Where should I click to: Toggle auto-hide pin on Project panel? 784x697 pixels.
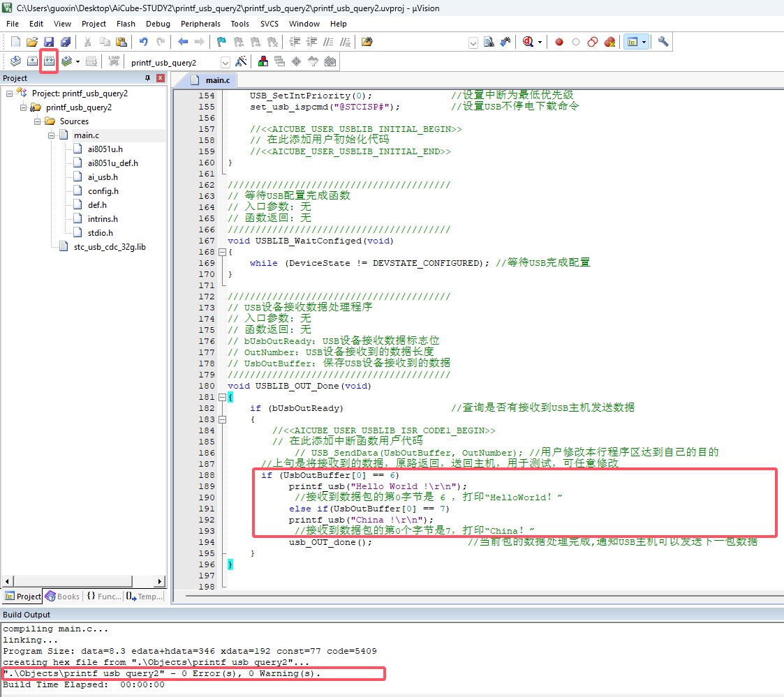pos(147,78)
